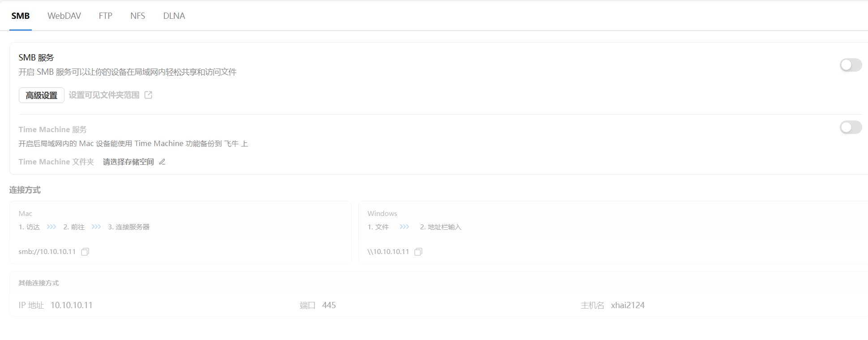
Task: Click the Mac step 3. 连接服务器
Action: pyautogui.click(x=129, y=227)
